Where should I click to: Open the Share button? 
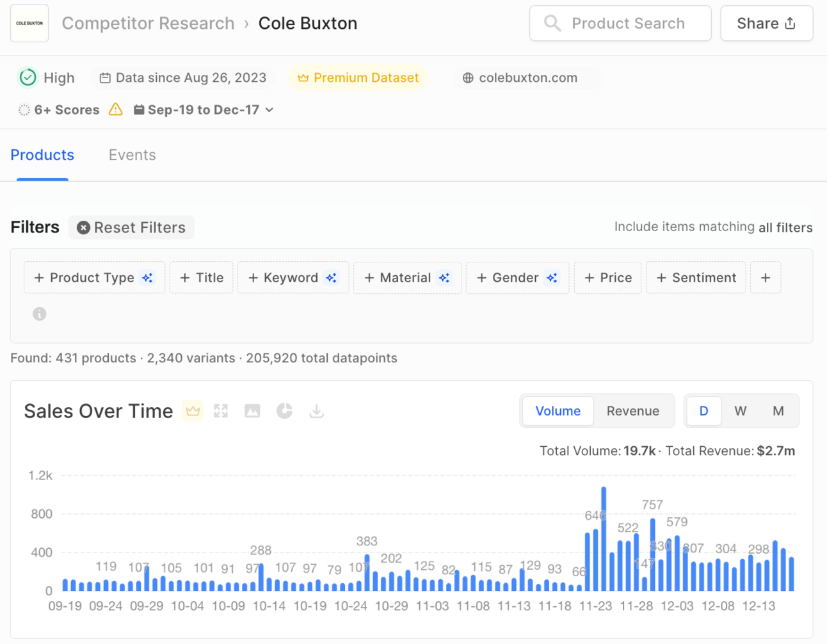(766, 24)
